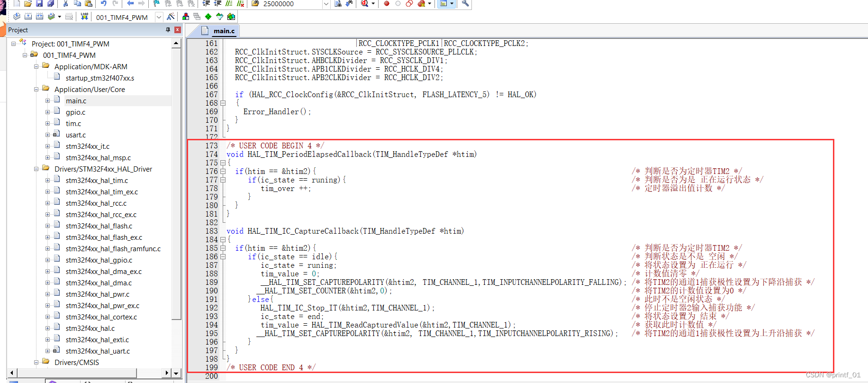Image resolution: width=868 pixels, height=383 pixels.
Task: Click Project panel scrollbar down arrow
Action: pos(176,373)
